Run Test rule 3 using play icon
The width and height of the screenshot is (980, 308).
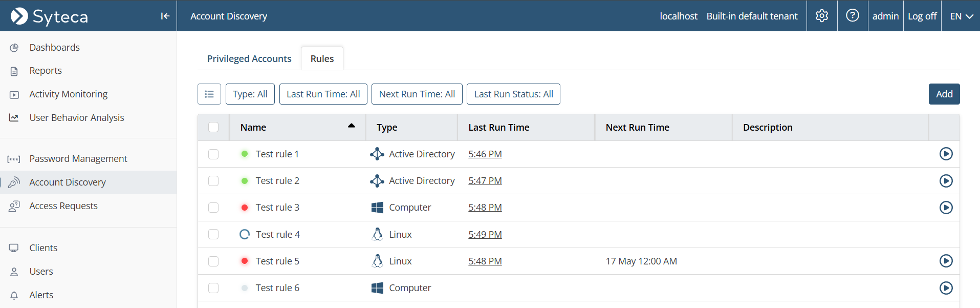tap(946, 208)
